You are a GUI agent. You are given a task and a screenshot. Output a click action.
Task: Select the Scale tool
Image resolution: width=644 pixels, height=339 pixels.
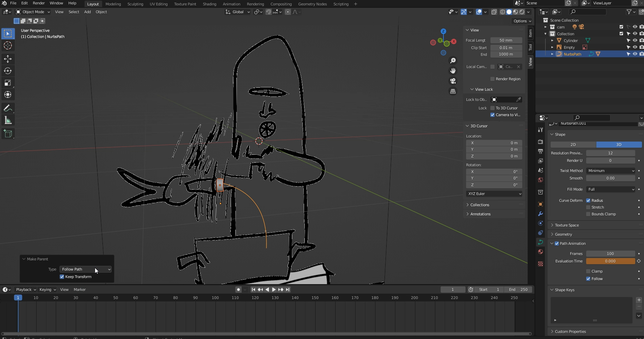[8, 83]
